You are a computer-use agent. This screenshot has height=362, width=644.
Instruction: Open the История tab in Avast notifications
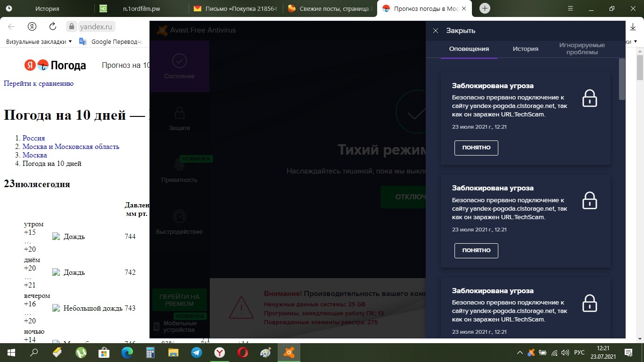tap(526, 49)
